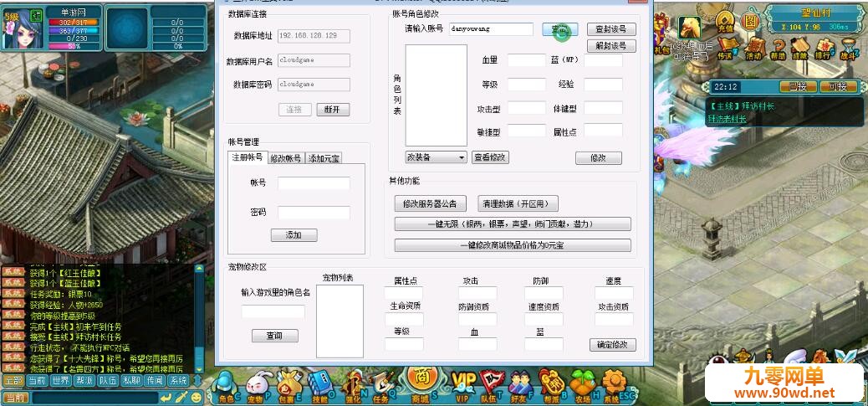Select the 世界 chat channel tab
The width and height of the screenshot is (868, 406).
click(x=59, y=380)
